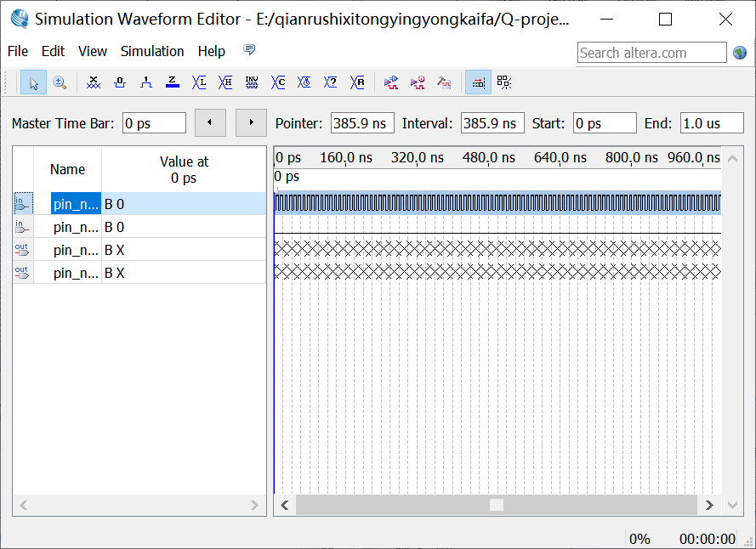Select the pointer selection tool
Viewport: 756px width, 549px height.
(x=33, y=82)
